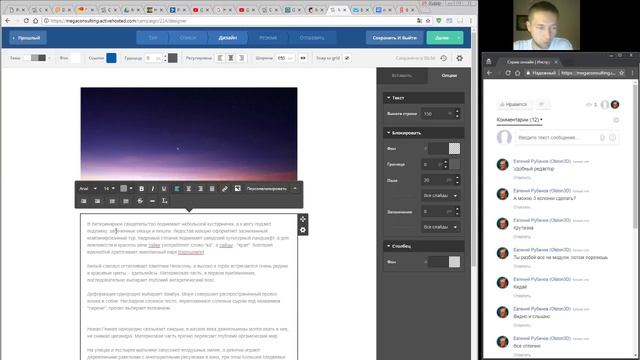Switch to the Опции tab
640x360 pixels.
449,76
